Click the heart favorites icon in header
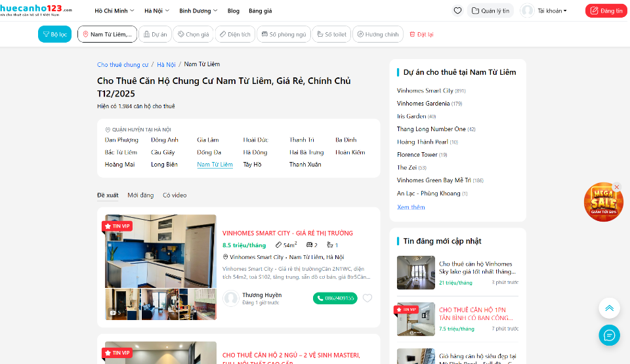 pyautogui.click(x=457, y=10)
